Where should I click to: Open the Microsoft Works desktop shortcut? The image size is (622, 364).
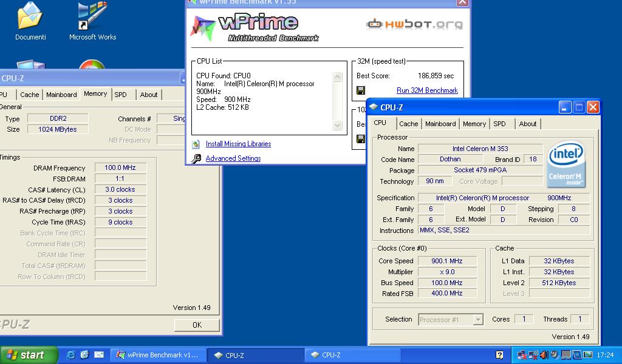92,16
